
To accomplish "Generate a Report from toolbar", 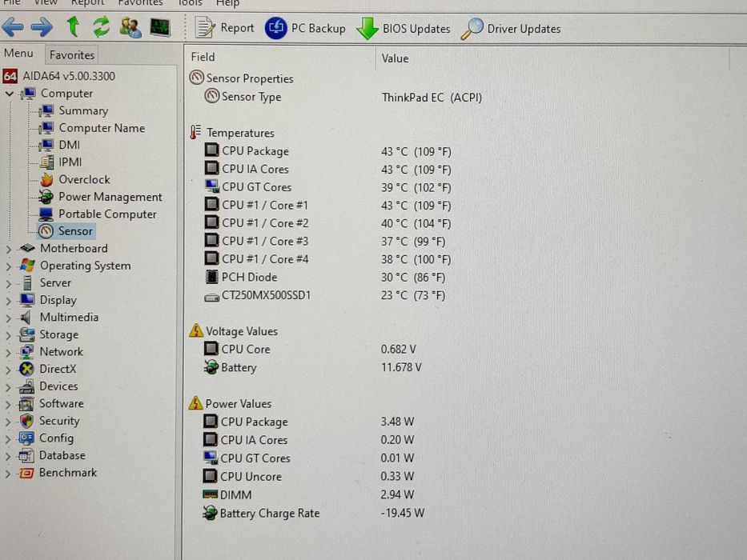I will click(x=224, y=28).
